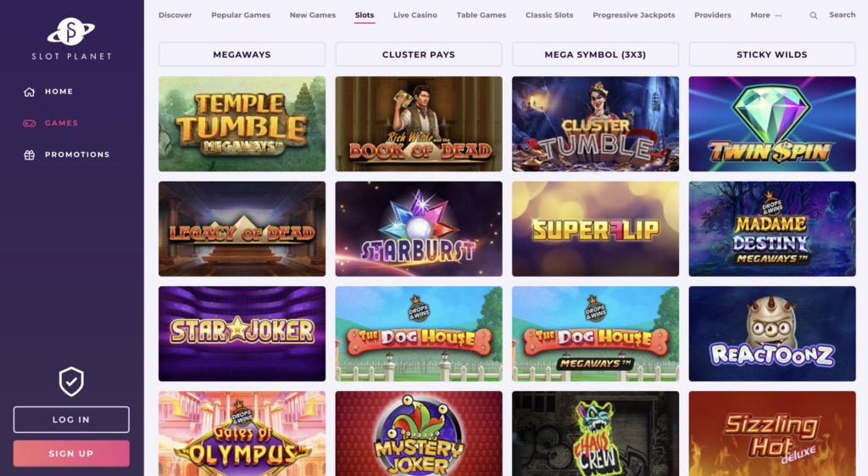Click the shield checkmark icon

click(71, 381)
